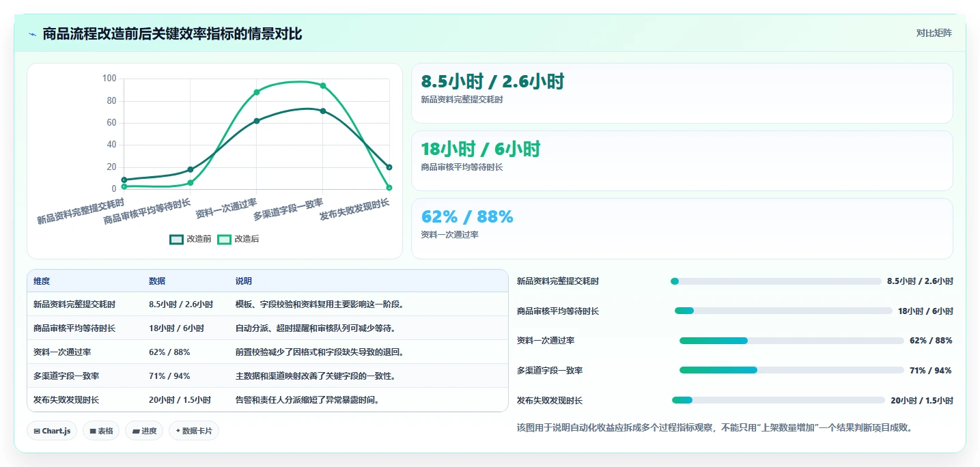Click the 维度 column header
Screen dimensions: 980x467
pos(42,281)
